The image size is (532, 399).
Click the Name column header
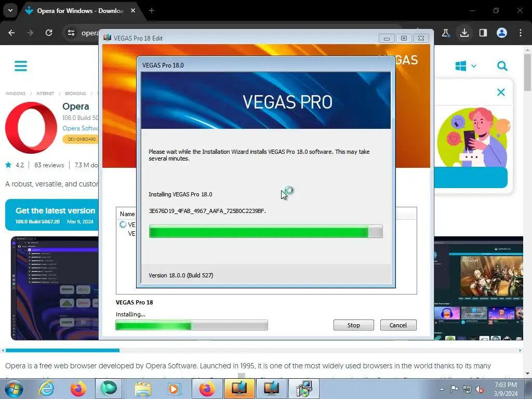pyautogui.click(x=127, y=214)
